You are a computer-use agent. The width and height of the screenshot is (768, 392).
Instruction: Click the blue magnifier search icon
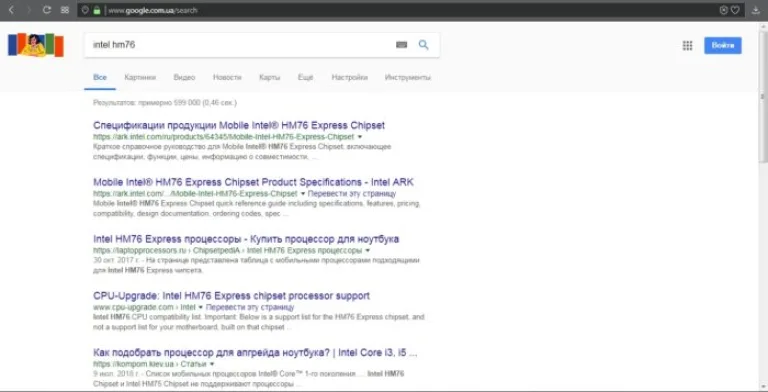[x=424, y=45]
